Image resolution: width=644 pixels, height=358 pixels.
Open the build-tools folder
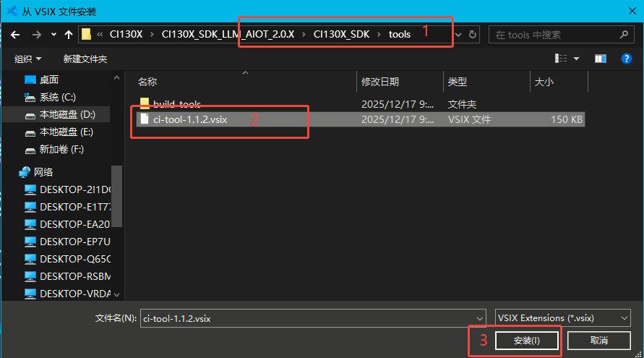(176, 104)
